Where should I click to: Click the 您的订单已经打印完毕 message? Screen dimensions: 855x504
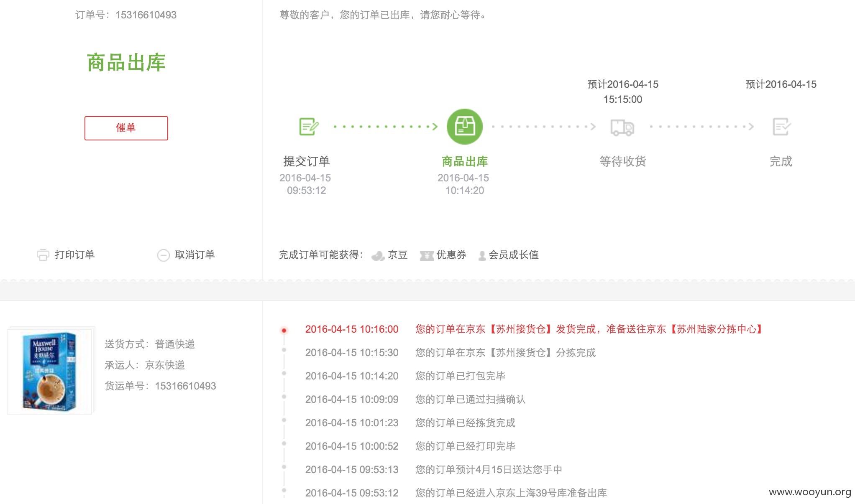[466, 446]
